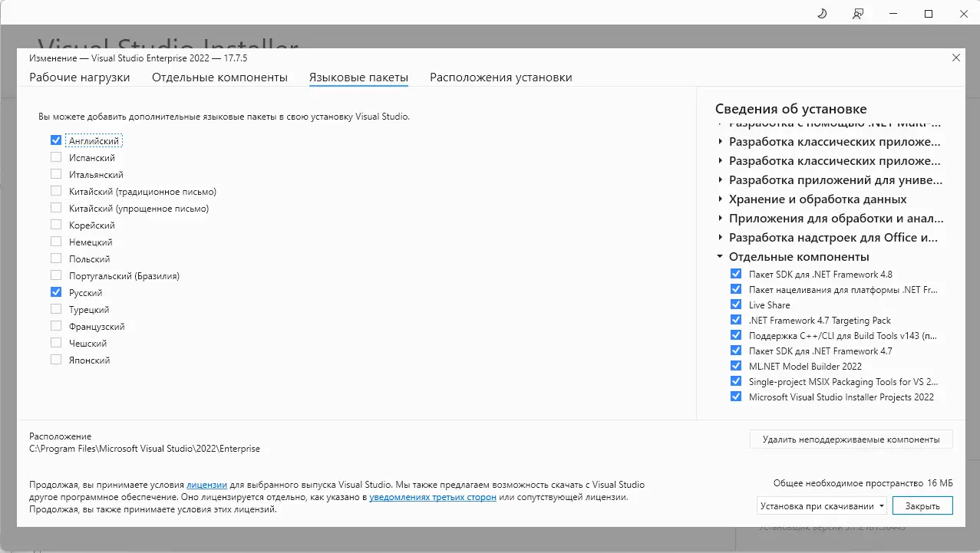Screen dimensions: 980x553
Task: Expand Приложения для обработки и анализа
Action: point(721,219)
